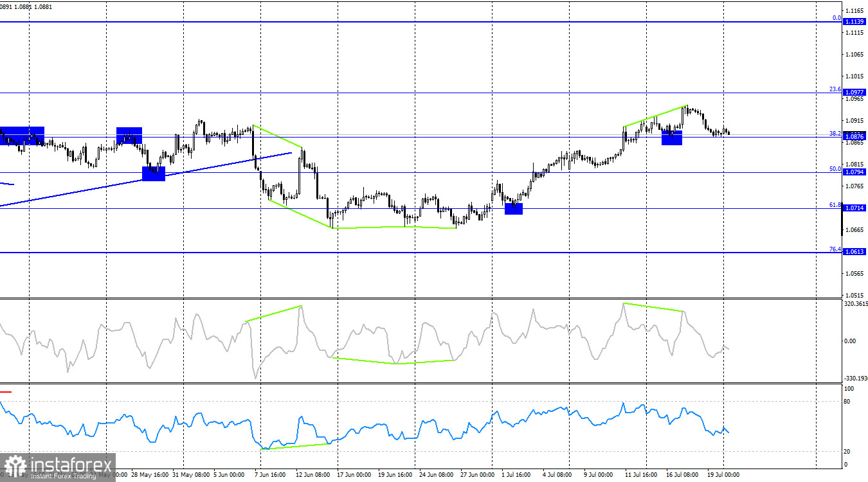
Task: Click the 1.1065 price axis value
Action: click(x=856, y=55)
